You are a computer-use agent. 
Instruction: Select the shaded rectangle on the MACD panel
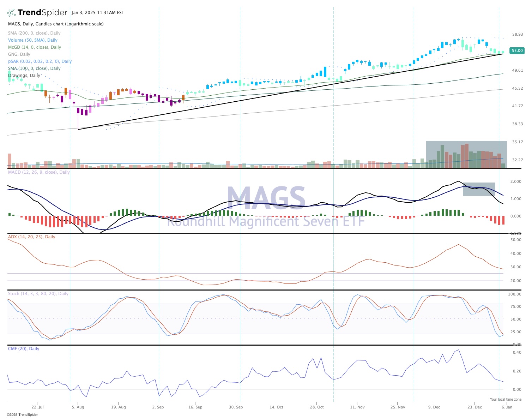[x=479, y=189]
